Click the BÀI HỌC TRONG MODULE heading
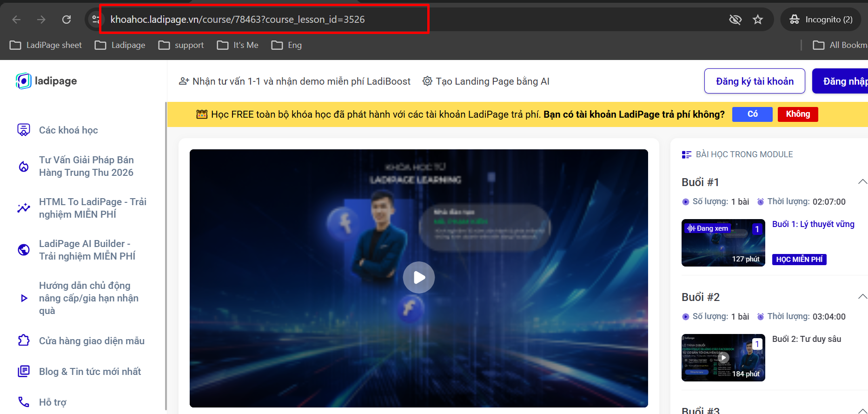868x414 pixels. tap(744, 154)
